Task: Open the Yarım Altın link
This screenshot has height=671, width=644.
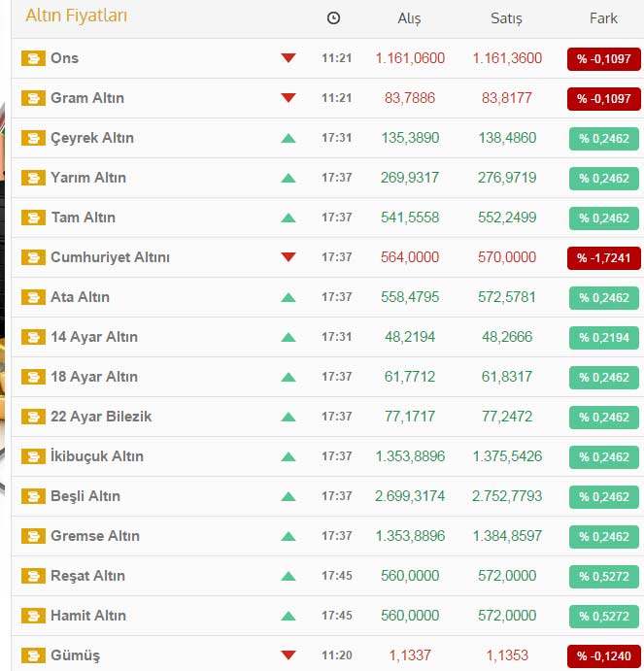Action: 88,178
